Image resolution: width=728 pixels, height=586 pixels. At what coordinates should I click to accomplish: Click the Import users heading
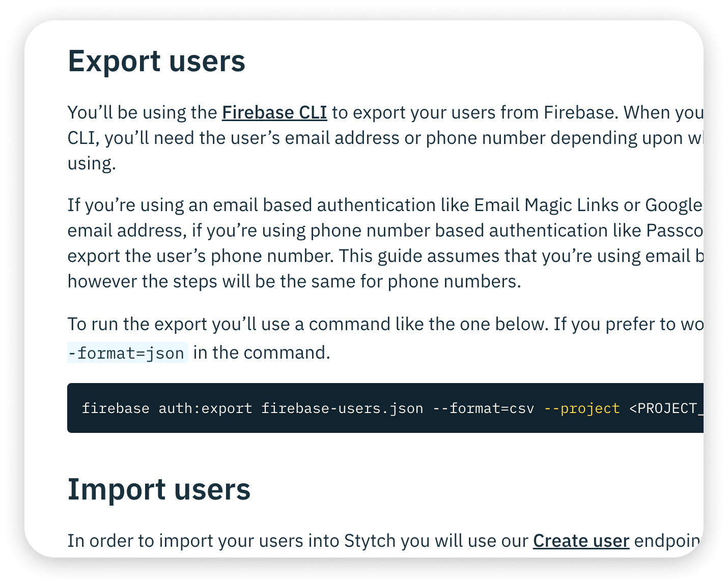159,489
